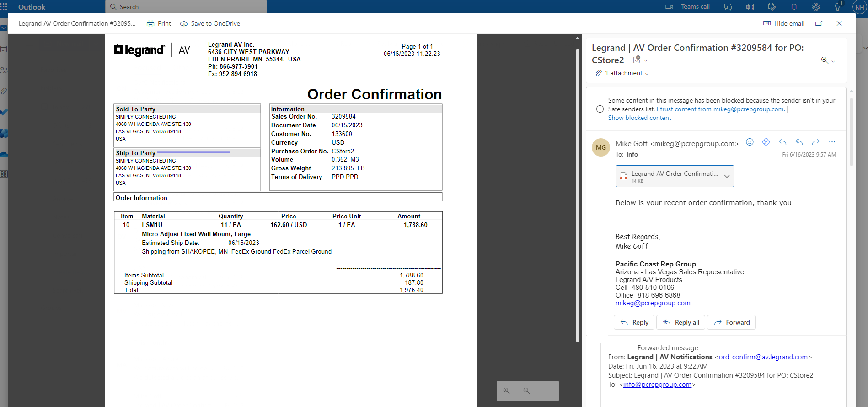
Task: Open the My Day calendar check icon
Action: click(772, 7)
